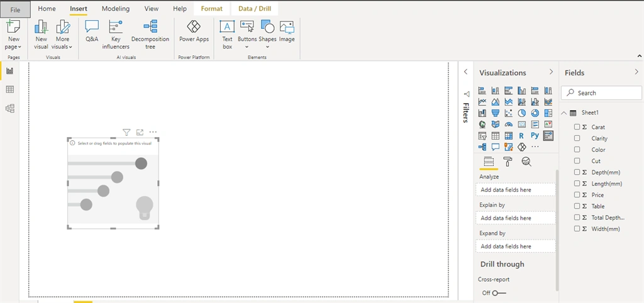Insert the gauge visualization
Viewport: 644px width, 303px height.
click(x=508, y=124)
